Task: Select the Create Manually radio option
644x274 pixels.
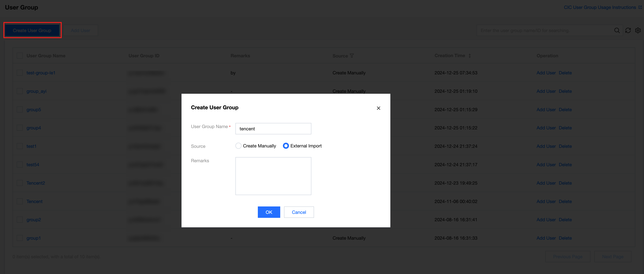Action: [238, 146]
